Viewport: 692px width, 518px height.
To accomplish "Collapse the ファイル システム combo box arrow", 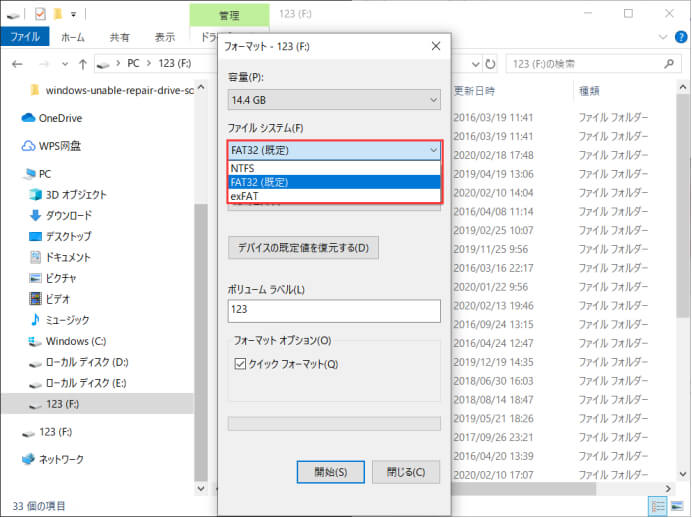I will point(433,150).
